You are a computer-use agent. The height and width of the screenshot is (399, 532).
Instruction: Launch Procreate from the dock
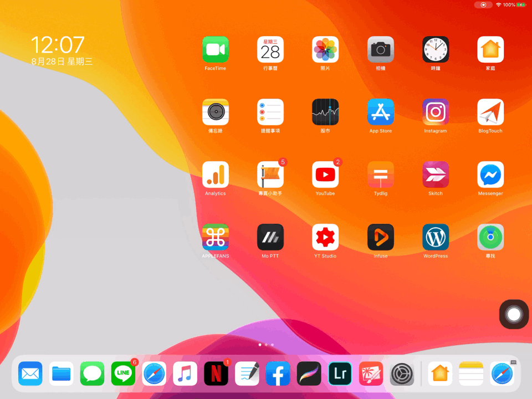[x=309, y=374]
